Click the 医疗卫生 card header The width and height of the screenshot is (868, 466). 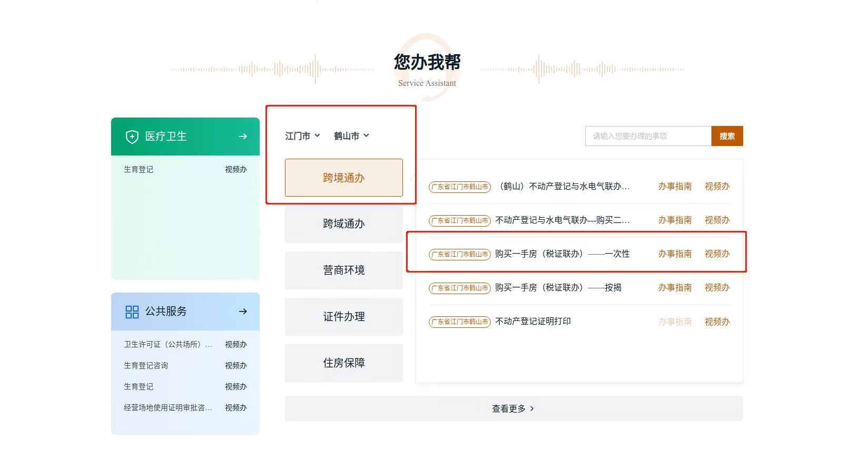(x=185, y=137)
